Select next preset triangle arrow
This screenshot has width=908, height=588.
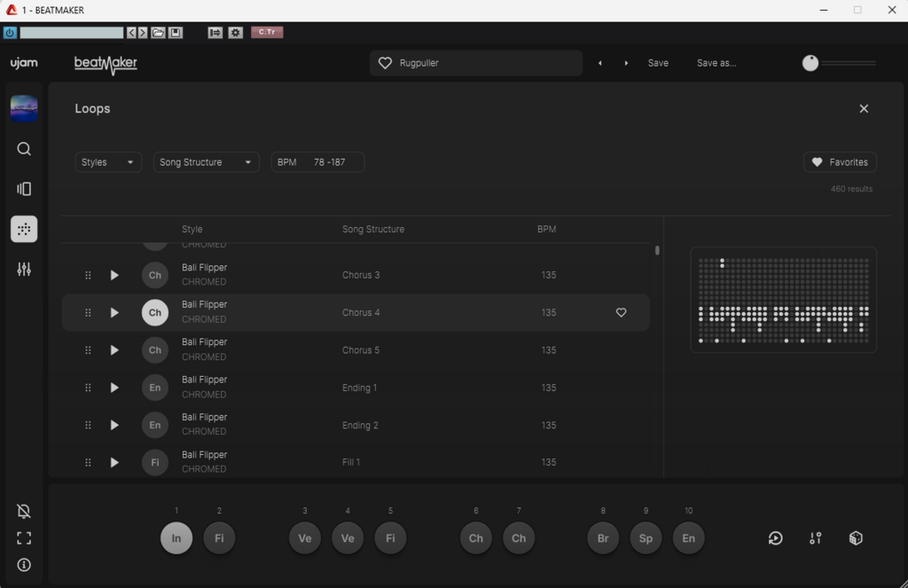(626, 63)
